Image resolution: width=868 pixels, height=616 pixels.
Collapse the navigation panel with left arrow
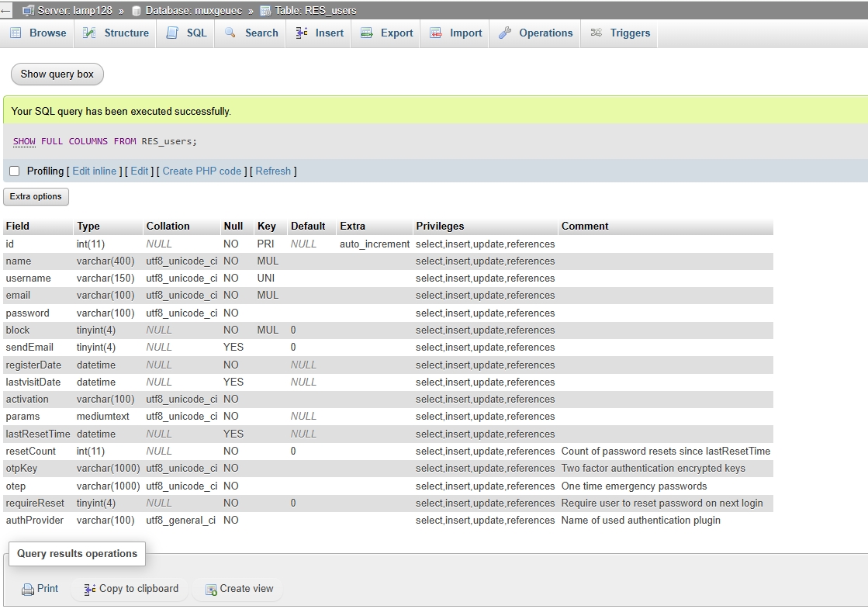point(5,11)
